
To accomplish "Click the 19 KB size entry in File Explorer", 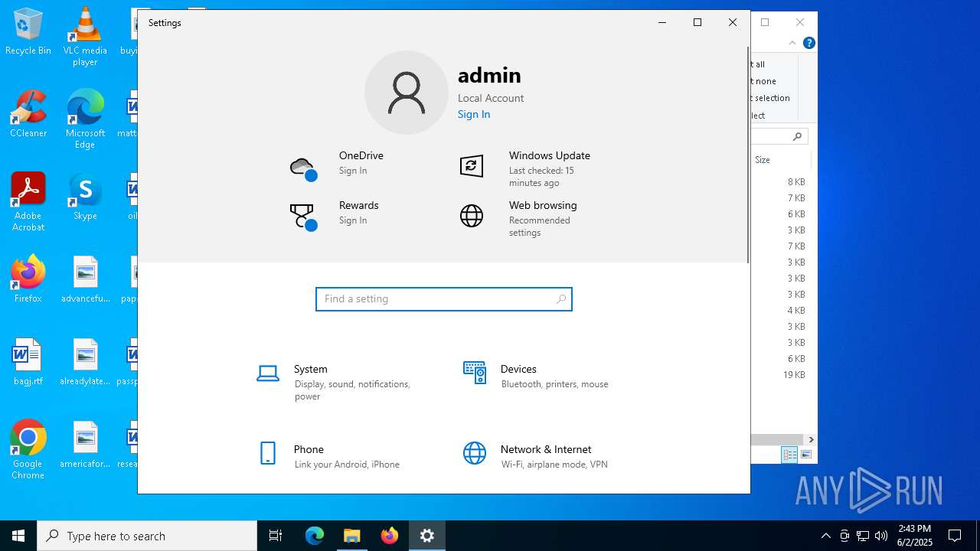I will (794, 375).
